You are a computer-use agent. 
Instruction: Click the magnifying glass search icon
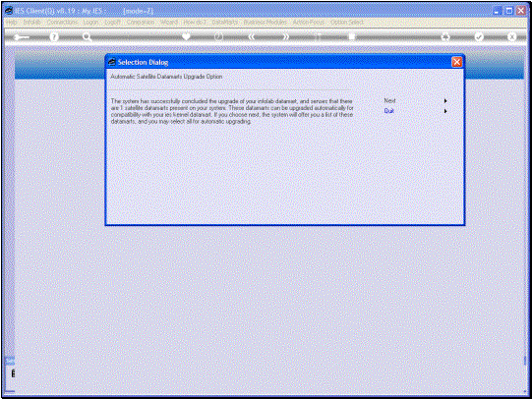[x=87, y=36]
